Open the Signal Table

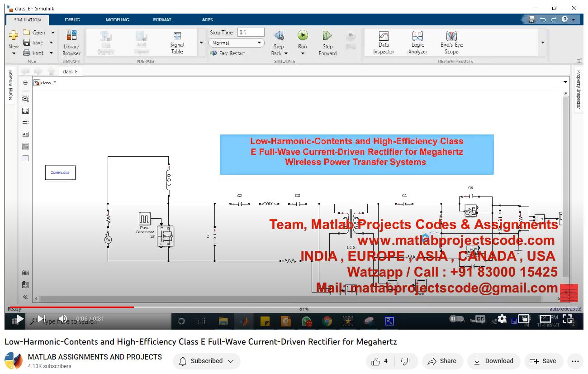(177, 42)
